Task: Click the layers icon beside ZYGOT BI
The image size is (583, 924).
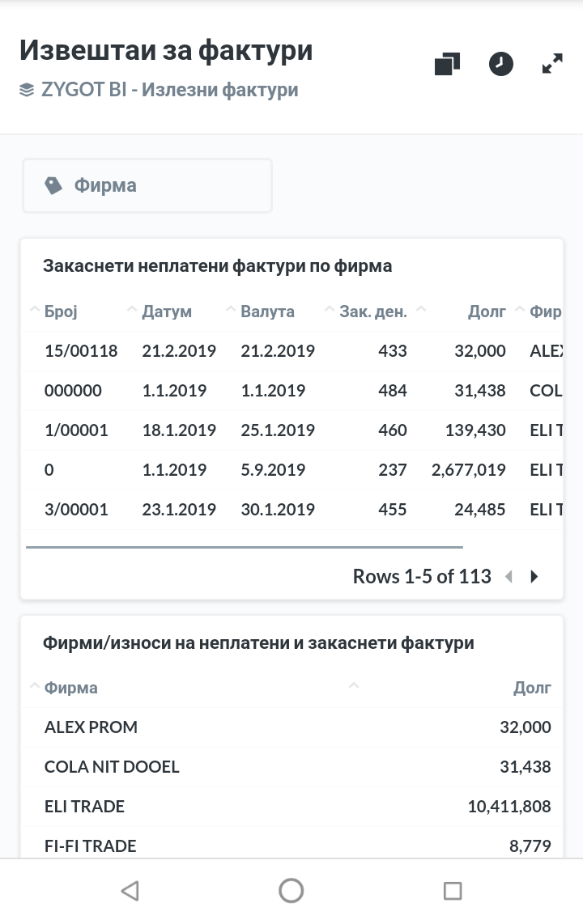Action: tap(28, 90)
